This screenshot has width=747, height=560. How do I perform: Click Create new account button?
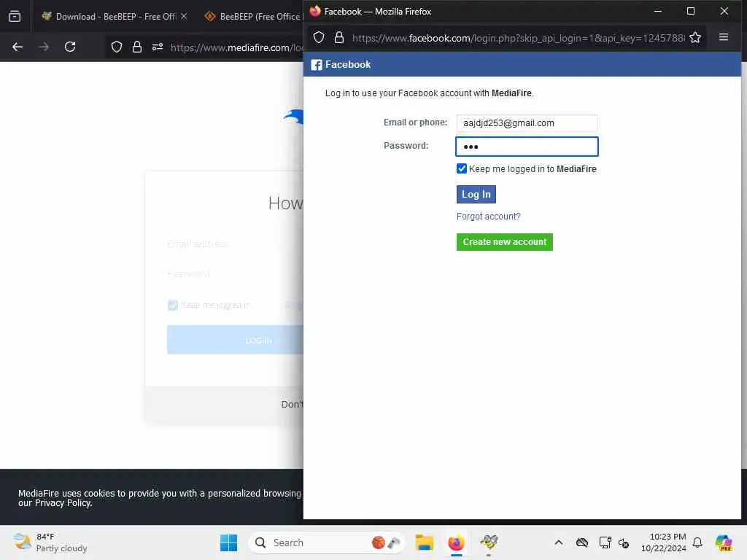tap(505, 242)
